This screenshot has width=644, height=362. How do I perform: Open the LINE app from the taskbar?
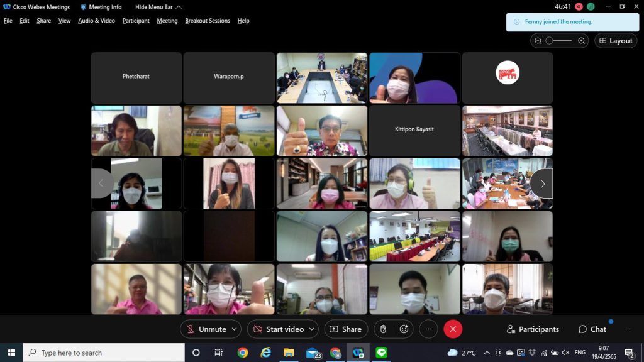381,353
